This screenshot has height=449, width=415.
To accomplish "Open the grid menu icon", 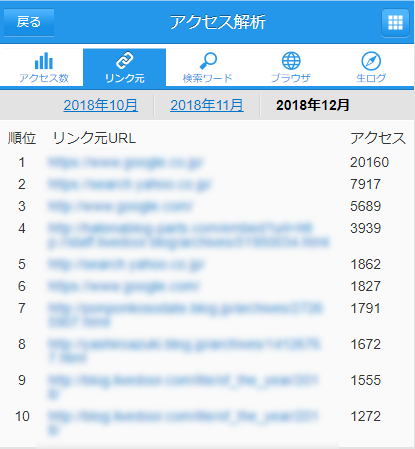I will pos(395,23).
